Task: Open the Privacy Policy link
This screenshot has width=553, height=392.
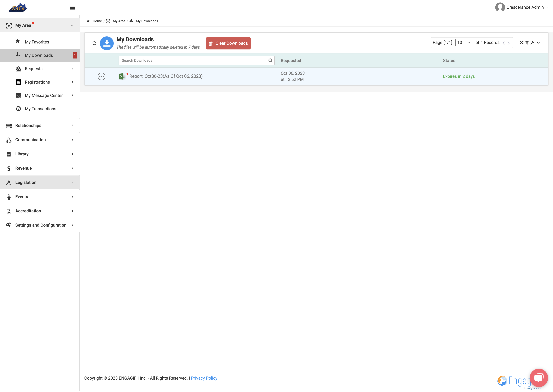Action: click(204, 378)
